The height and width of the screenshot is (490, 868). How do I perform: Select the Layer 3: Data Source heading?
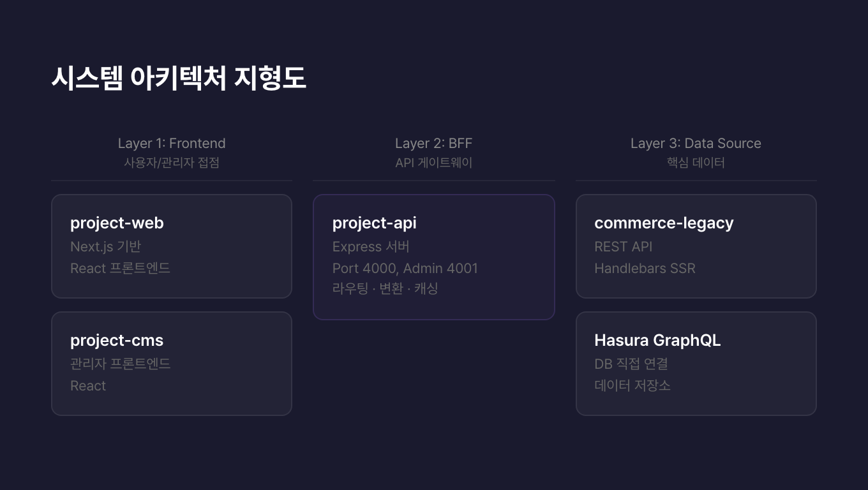(x=696, y=144)
